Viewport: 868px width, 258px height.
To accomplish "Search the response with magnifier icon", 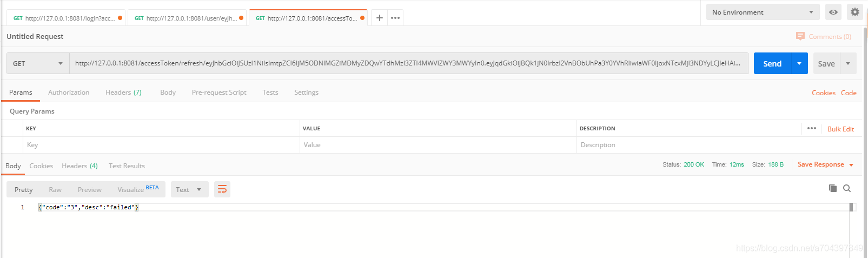I will tap(847, 188).
